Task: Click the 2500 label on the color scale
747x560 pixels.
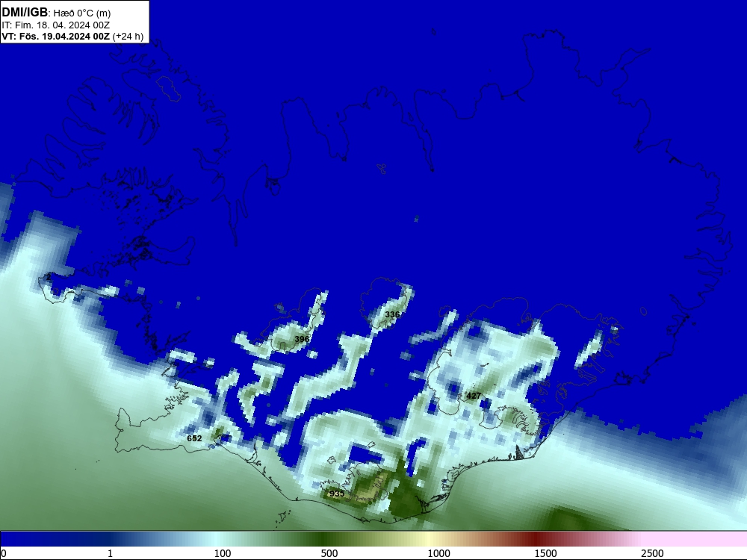Action: tap(652, 553)
